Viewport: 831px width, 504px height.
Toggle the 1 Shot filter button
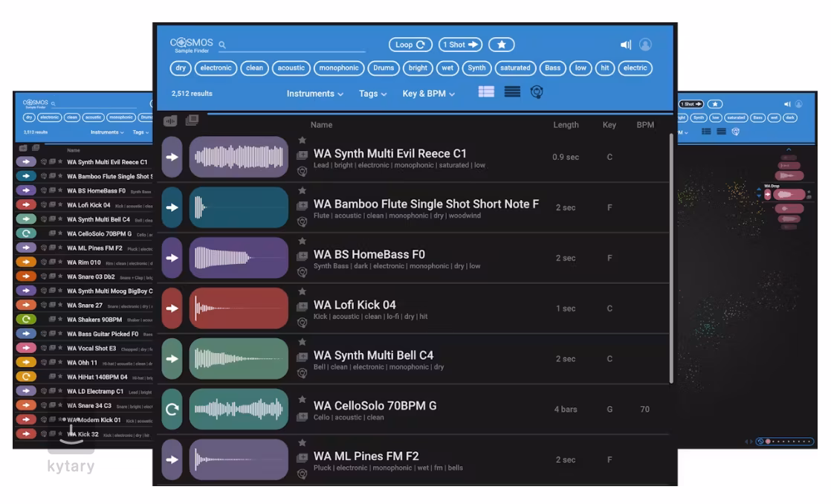point(460,45)
